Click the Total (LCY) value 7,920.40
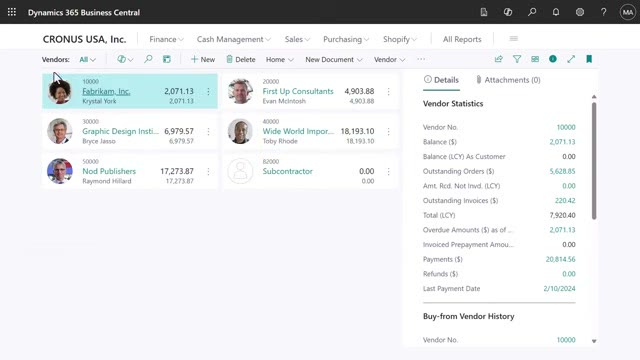The height and width of the screenshot is (360, 640). pyautogui.click(x=562, y=216)
